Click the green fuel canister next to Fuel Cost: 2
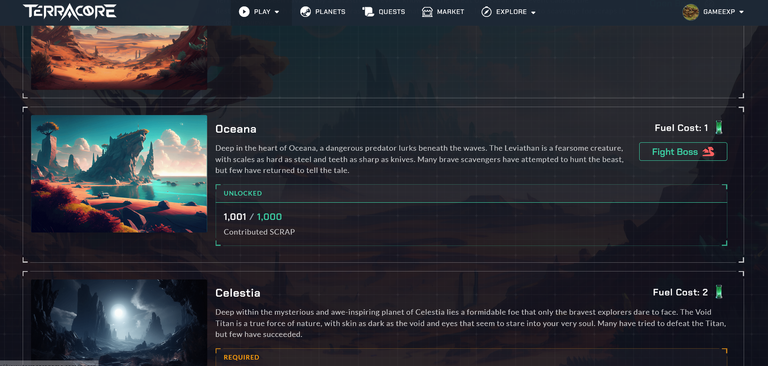Image resolution: width=768 pixels, height=366 pixels. pyautogui.click(x=719, y=292)
